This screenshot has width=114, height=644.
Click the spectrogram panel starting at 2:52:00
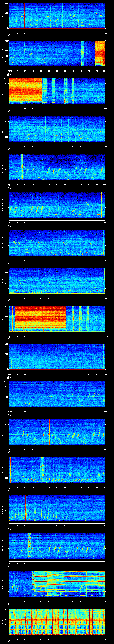pyautogui.click(x=57, y=53)
